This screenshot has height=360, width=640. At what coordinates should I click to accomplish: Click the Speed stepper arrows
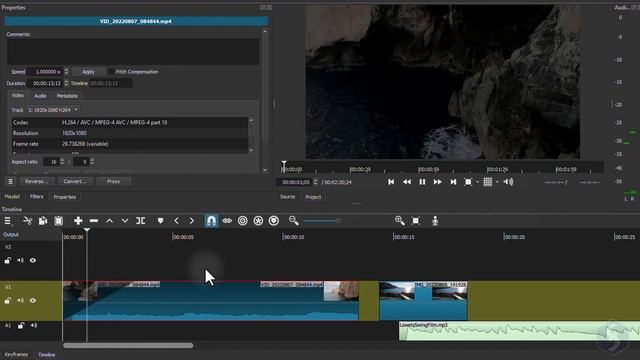point(66,71)
